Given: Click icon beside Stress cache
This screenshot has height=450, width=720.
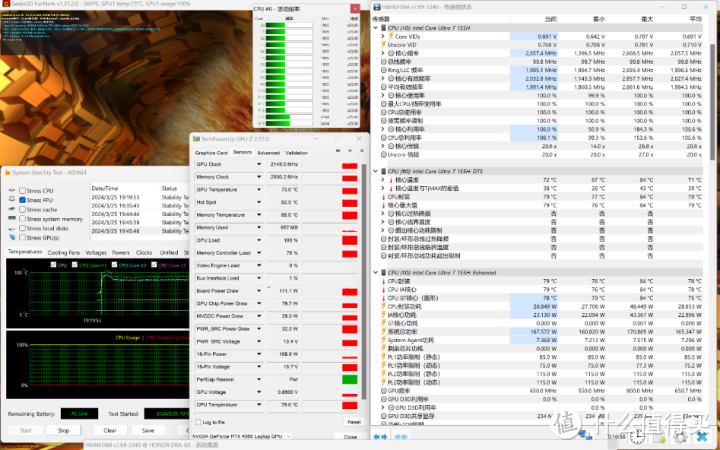Looking at the screenshot, I should tap(12, 209).
